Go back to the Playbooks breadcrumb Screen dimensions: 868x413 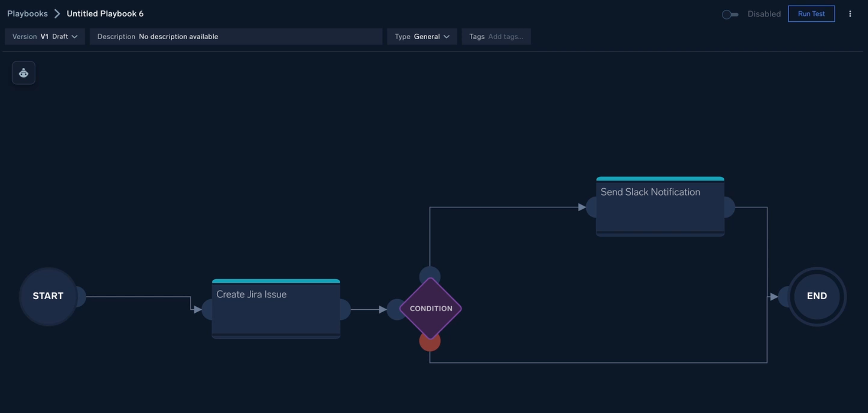[28, 14]
